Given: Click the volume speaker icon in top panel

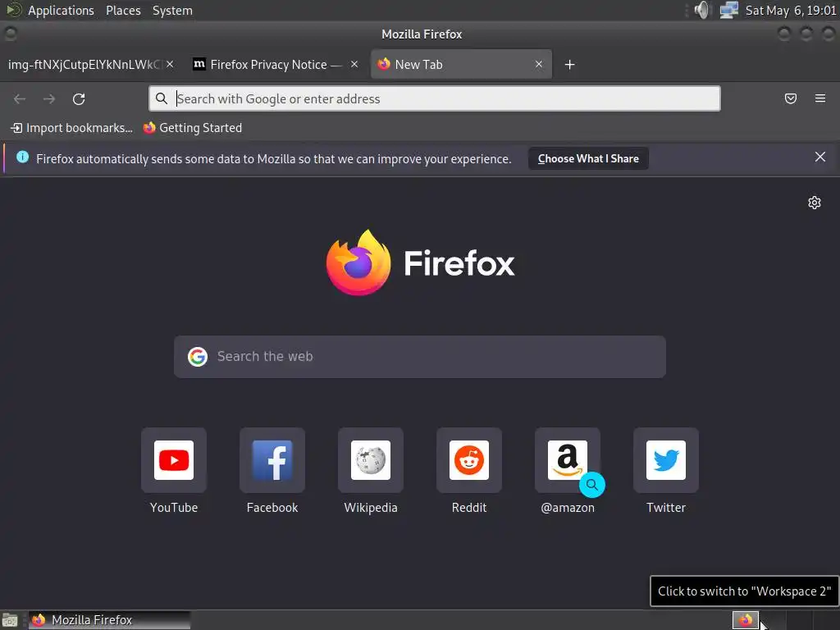Looking at the screenshot, I should (701, 10).
